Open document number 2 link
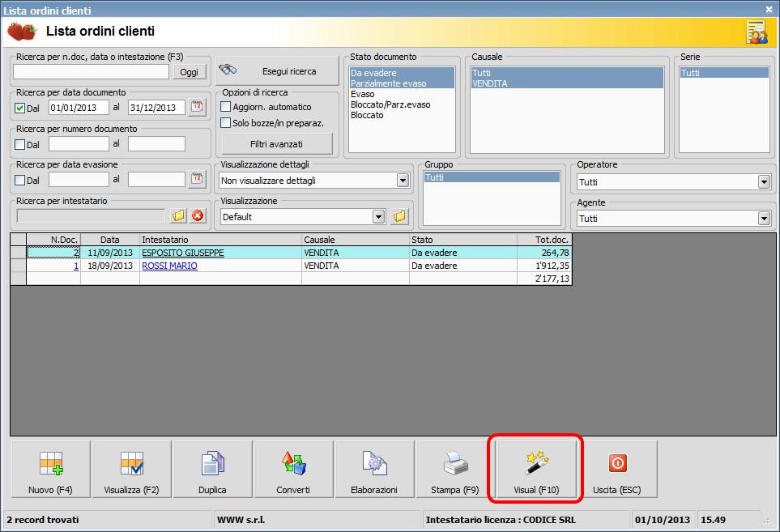Viewport: 780px width, 532px height. pyautogui.click(x=76, y=253)
